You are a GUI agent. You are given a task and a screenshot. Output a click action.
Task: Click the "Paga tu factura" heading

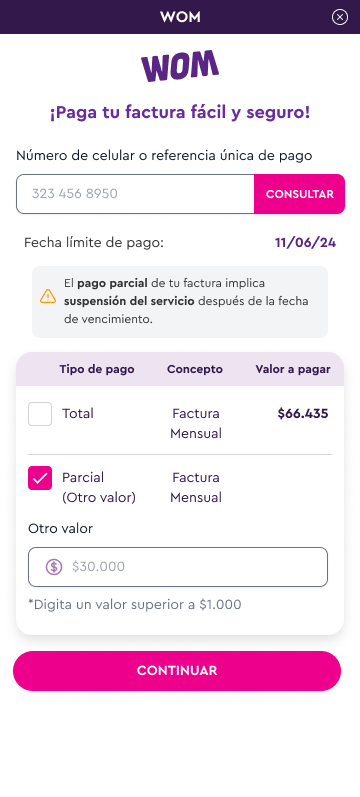(180, 112)
